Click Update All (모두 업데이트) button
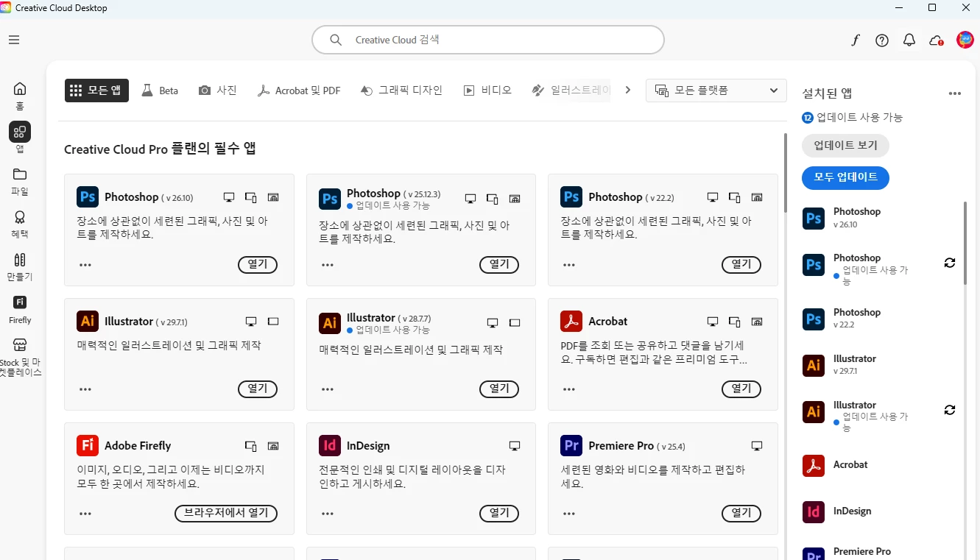Viewport: 980px width, 560px height. pos(845,177)
